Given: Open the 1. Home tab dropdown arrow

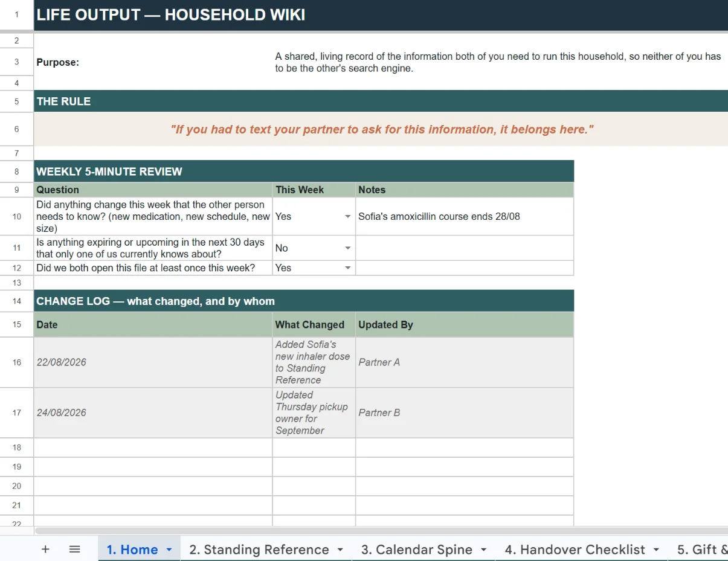Looking at the screenshot, I should pos(169,550).
